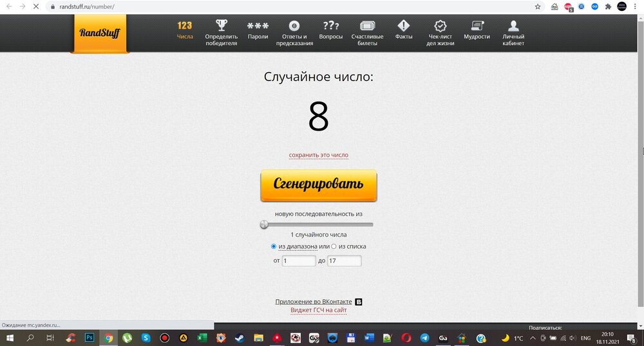Switch to the Числа tab
The width and height of the screenshot is (644, 346).
(x=185, y=30)
